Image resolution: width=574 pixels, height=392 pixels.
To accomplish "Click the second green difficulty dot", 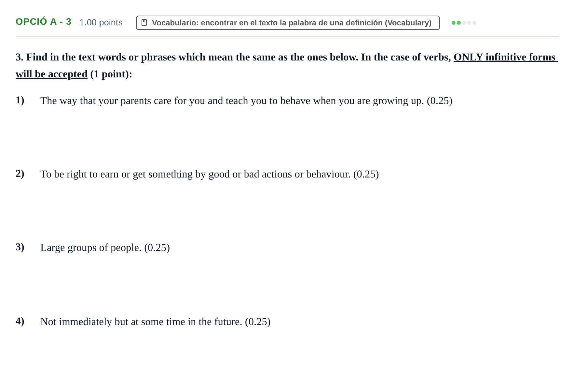I will 459,23.
